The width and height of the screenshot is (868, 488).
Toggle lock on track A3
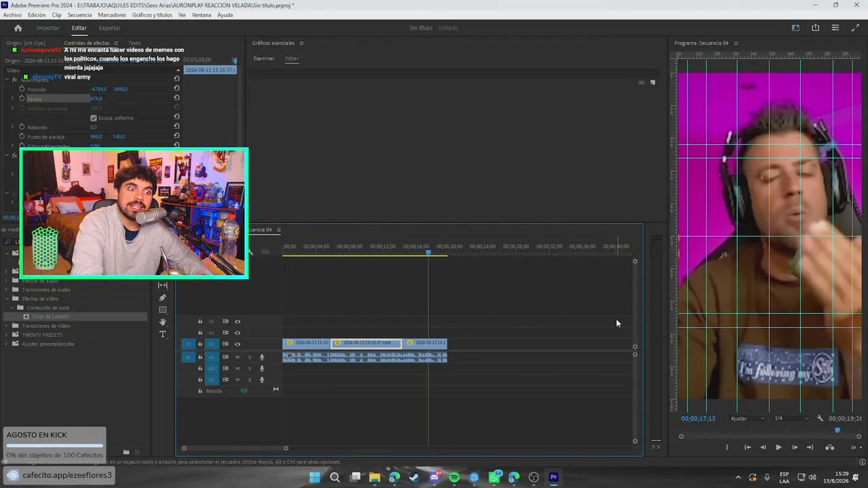click(200, 380)
